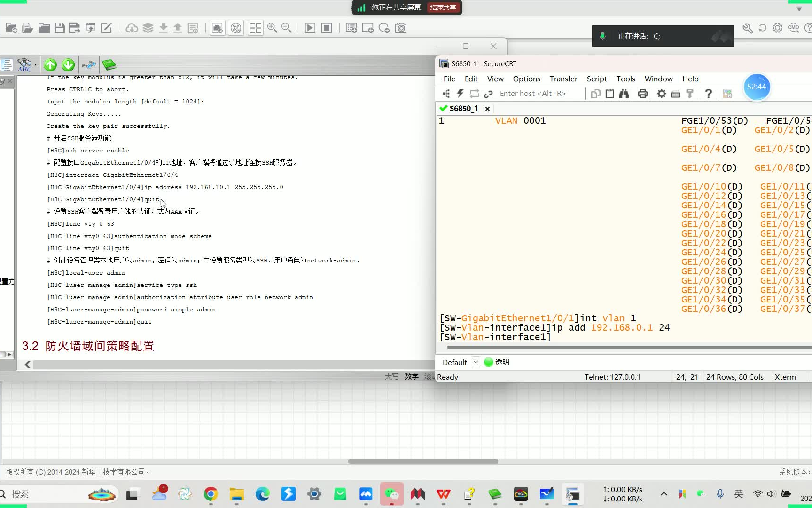Click the keymap editor keyboard icon in SecureCRT
Screen dimensions: 812x508
[676, 94]
